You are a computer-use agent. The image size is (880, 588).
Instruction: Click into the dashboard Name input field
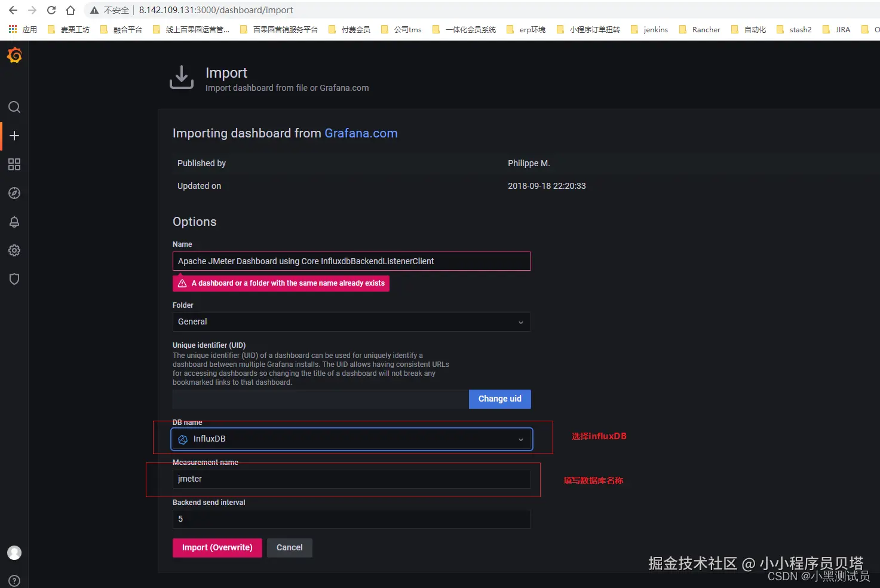(351, 261)
